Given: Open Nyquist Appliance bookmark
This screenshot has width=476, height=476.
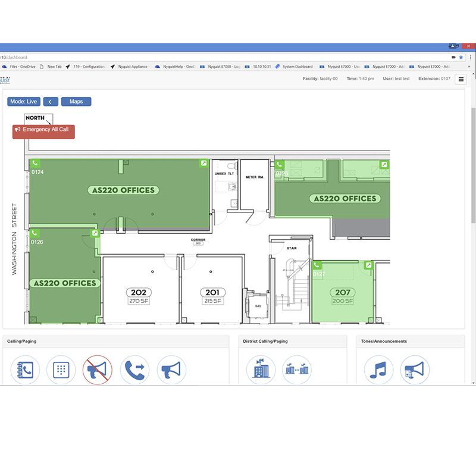Looking at the screenshot, I should coord(129,67).
